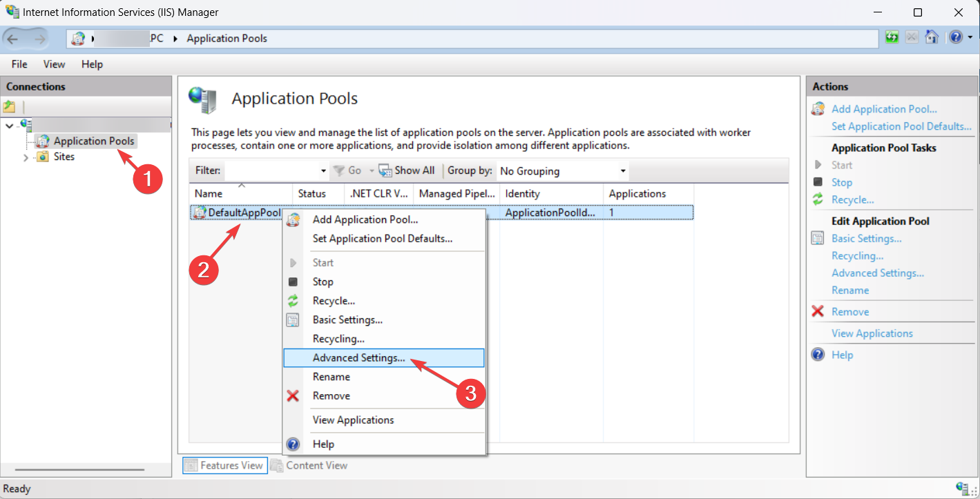Click Start in the Actions pane
Viewport: 980px width, 499px height.
[842, 165]
